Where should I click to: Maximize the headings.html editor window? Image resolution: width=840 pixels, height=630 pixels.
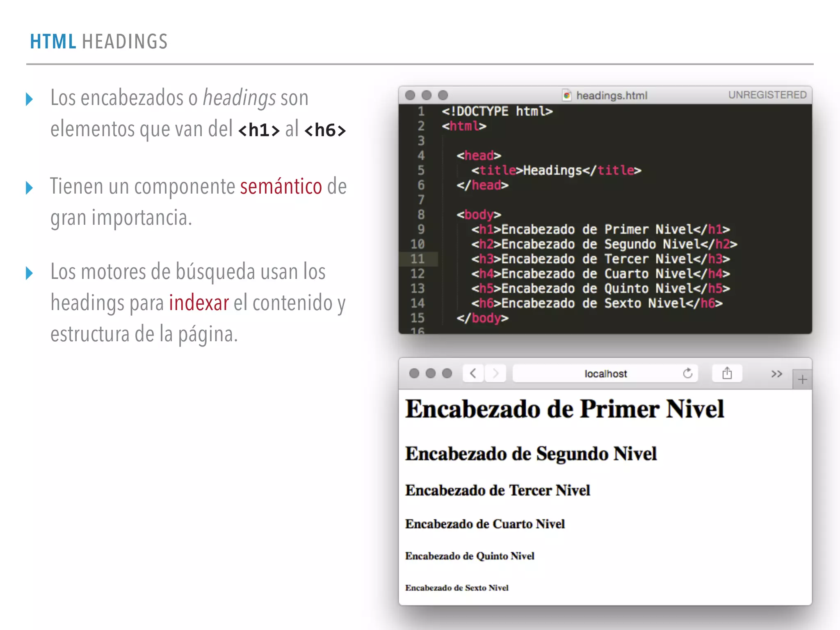(443, 95)
